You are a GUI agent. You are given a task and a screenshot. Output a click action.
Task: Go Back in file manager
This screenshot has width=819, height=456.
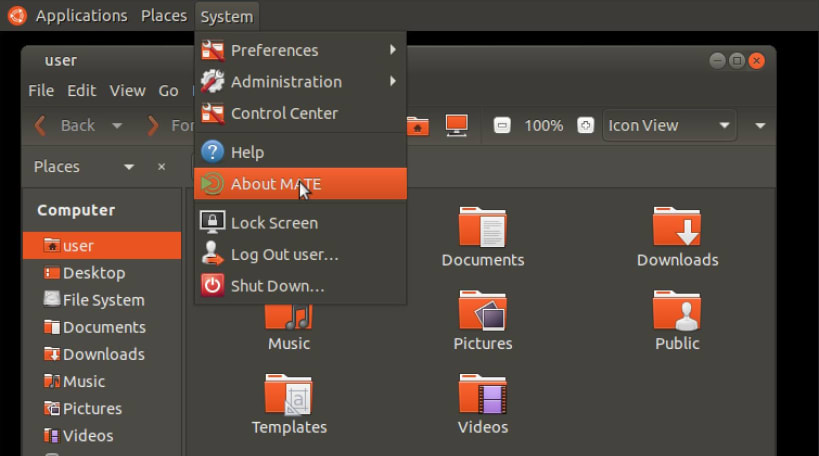click(66, 125)
